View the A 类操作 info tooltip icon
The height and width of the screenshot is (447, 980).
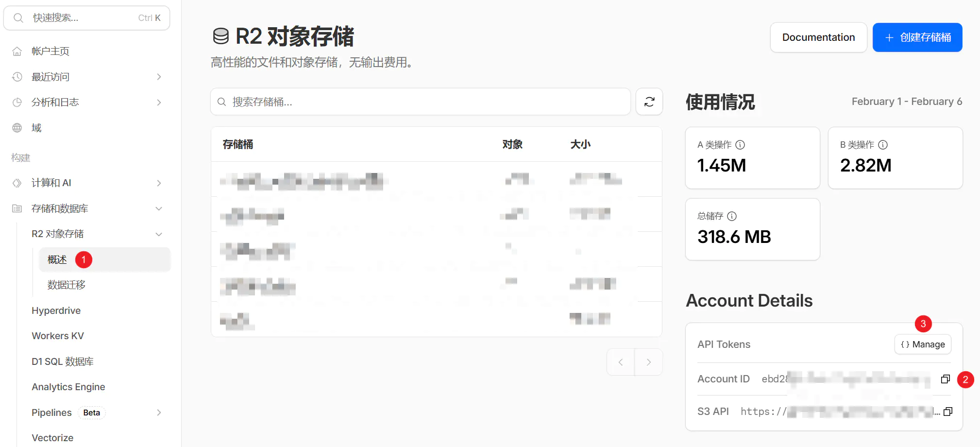coord(740,144)
